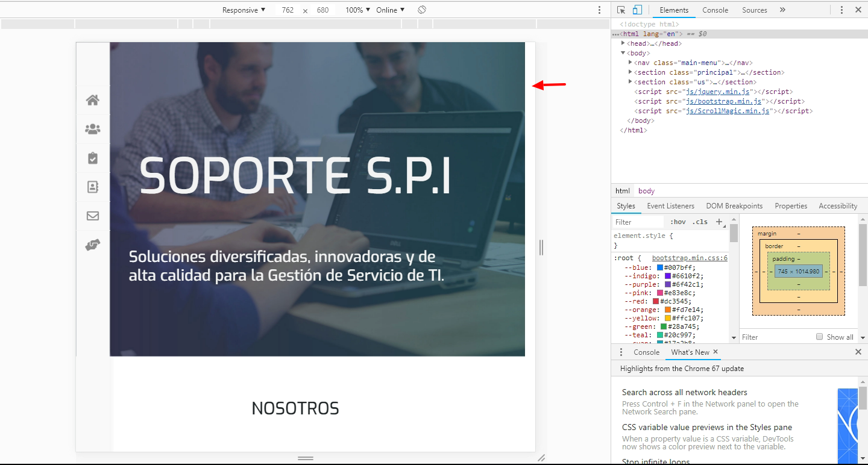Open the --pink color swatch #e83e8c
The width and height of the screenshot is (868, 465).
[660, 293]
